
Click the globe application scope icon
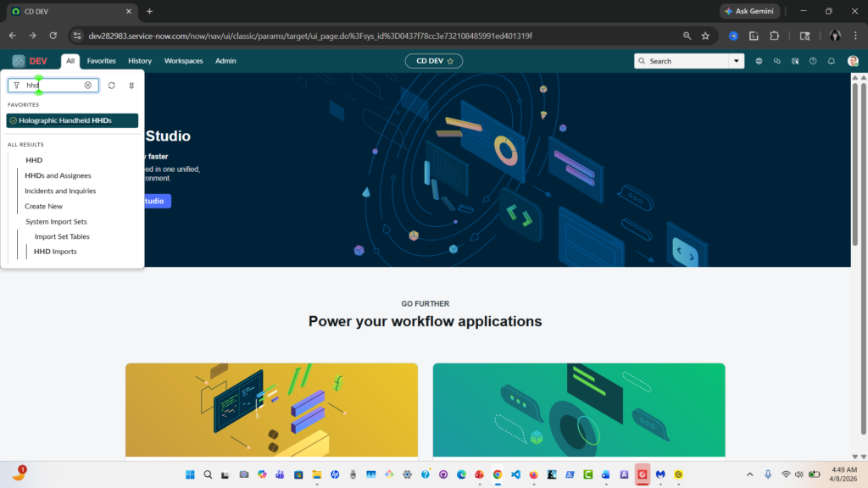[759, 61]
